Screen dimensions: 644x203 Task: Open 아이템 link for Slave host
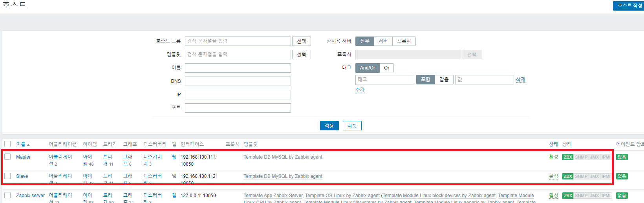coord(88,179)
